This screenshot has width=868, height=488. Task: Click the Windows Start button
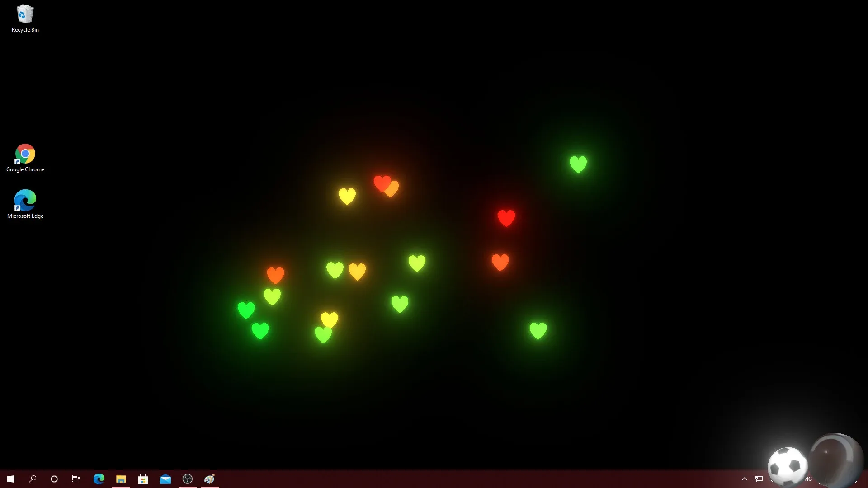tap(10, 479)
